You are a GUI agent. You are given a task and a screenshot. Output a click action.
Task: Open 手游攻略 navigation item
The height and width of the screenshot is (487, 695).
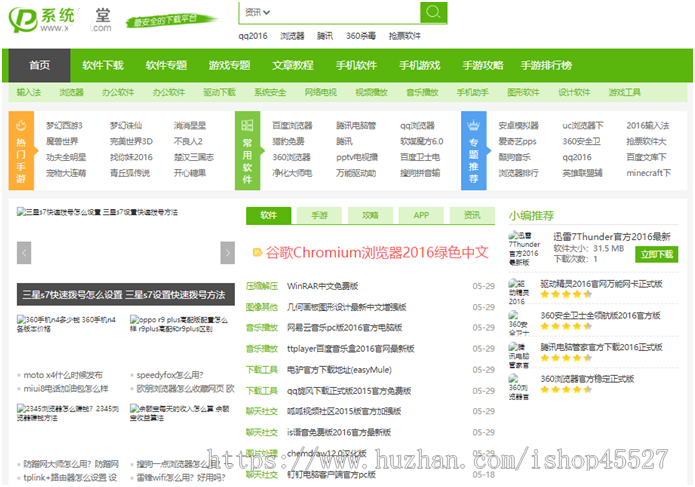(x=483, y=66)
